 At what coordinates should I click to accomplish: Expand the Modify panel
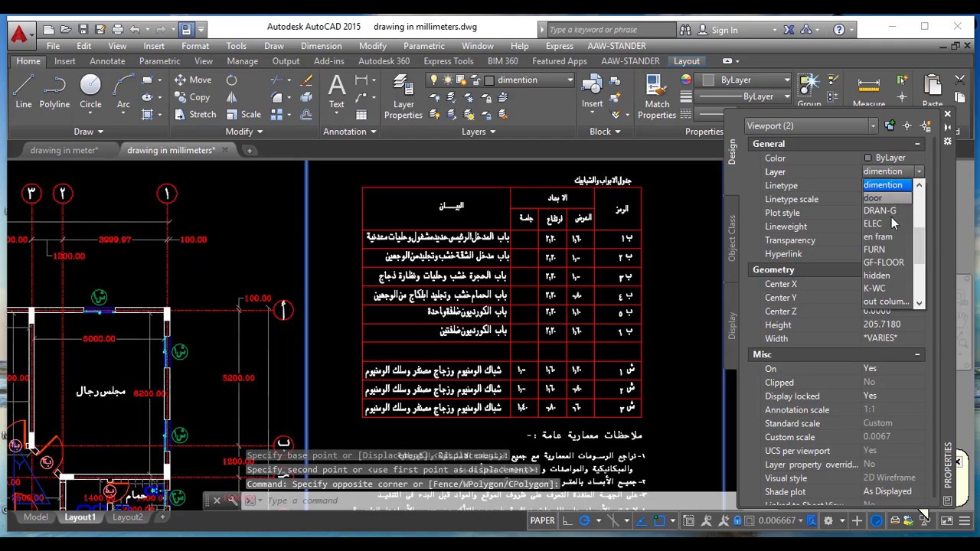(x=244, y=132)
